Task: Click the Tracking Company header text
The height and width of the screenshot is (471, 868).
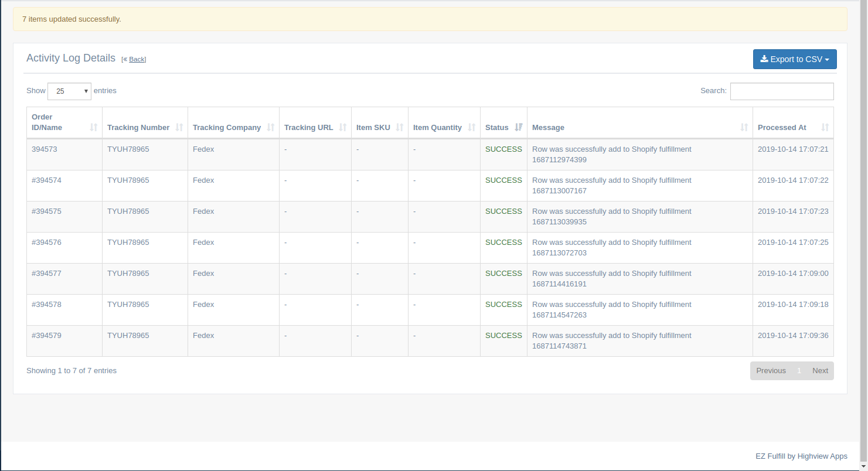Action: (x=227, y=128)
